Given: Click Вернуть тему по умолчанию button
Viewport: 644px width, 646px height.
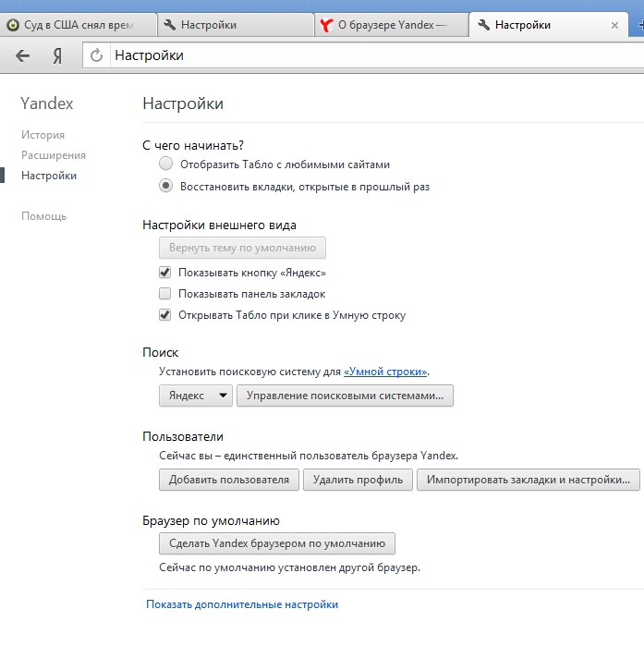Looking at the screenshot, I should click(x=242, y=248).
